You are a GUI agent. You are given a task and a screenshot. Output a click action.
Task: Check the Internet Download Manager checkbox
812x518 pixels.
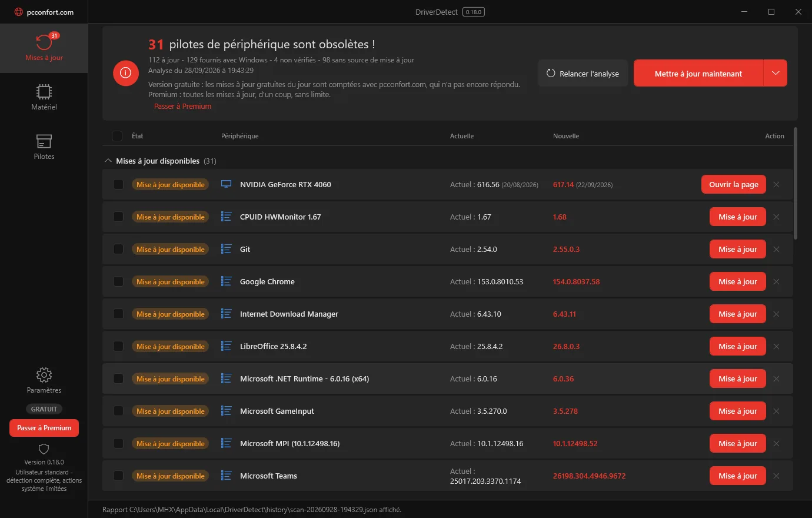click(x=118, y=314)
